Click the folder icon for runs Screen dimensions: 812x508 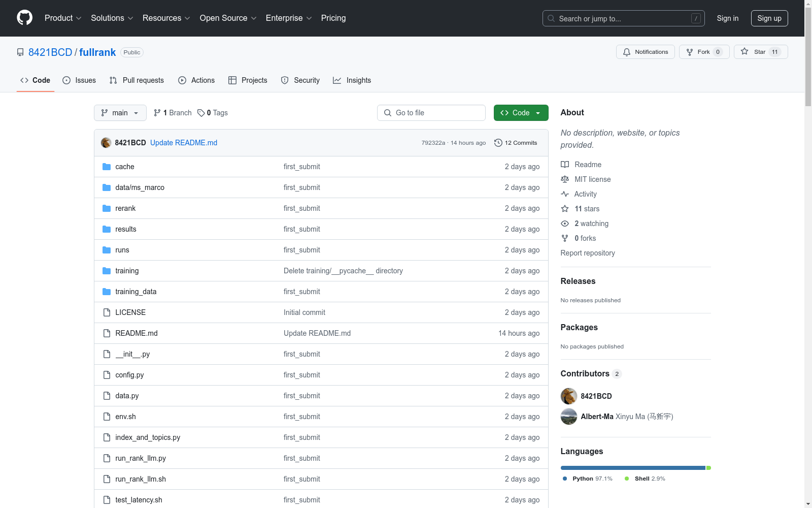click(x=107, y=250)
